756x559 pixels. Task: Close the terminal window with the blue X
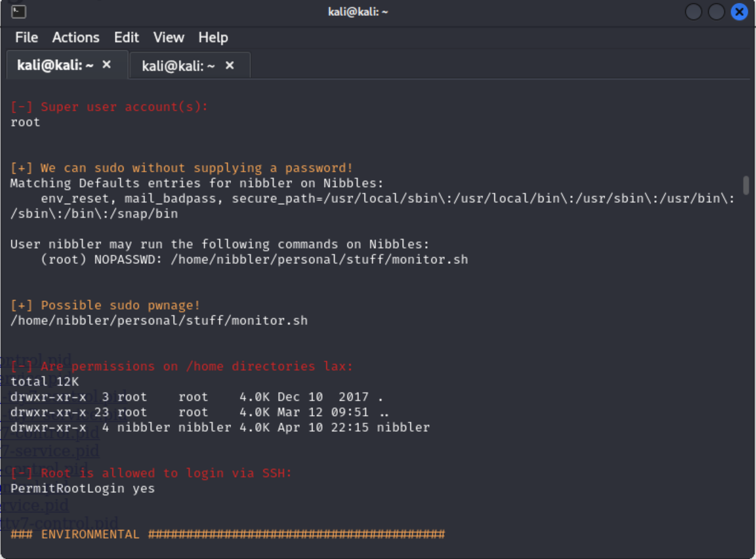pyautogui.click(x=739, y=12)
